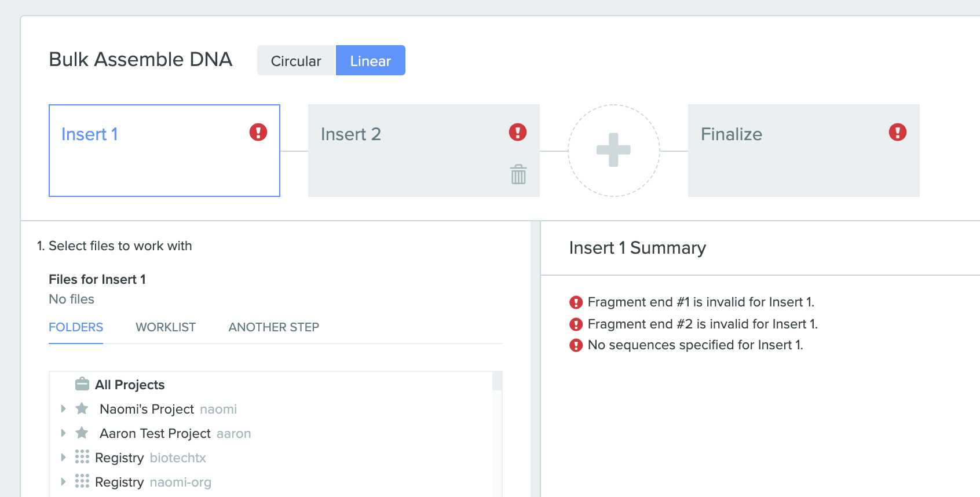Viewport: 980px width, 497px height.
Task: Click 'Fragment end #2 is invalid' message
Action: [703, 324]
